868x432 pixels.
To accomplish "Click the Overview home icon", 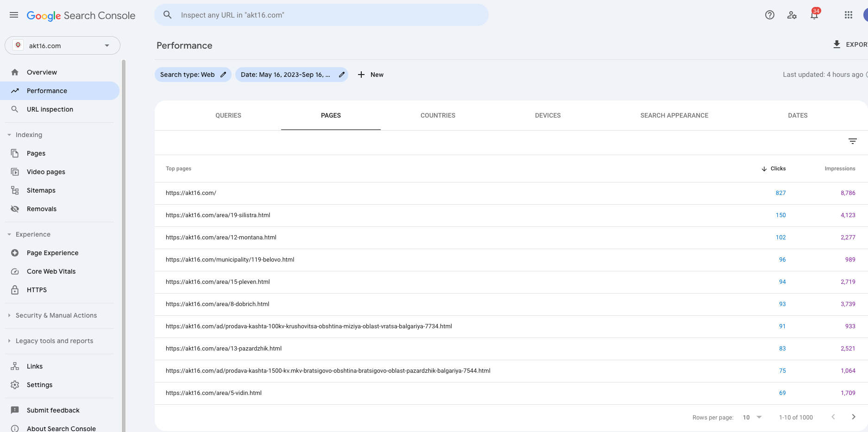I will pos(15,72).
